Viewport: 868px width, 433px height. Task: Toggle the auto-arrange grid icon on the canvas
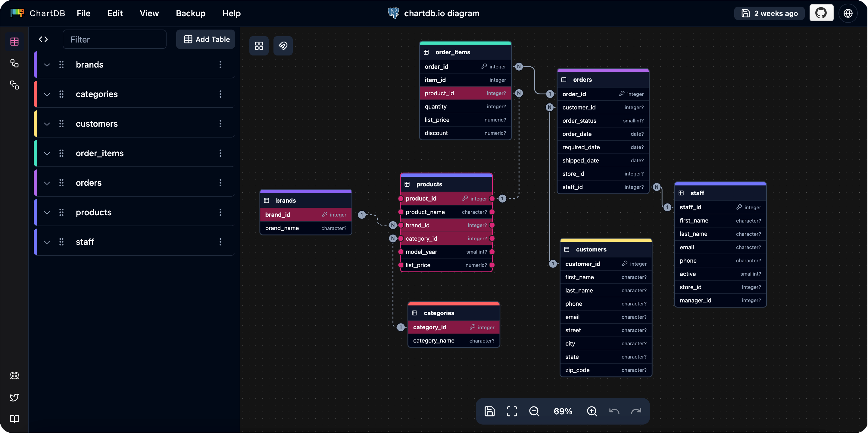coord(259,46)
